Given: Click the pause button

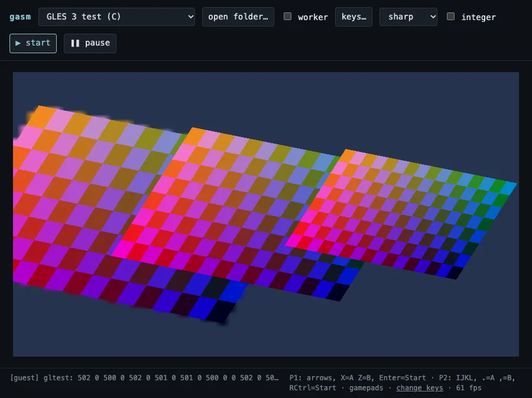Looking at the screenshot, I should tap(90, 43).
